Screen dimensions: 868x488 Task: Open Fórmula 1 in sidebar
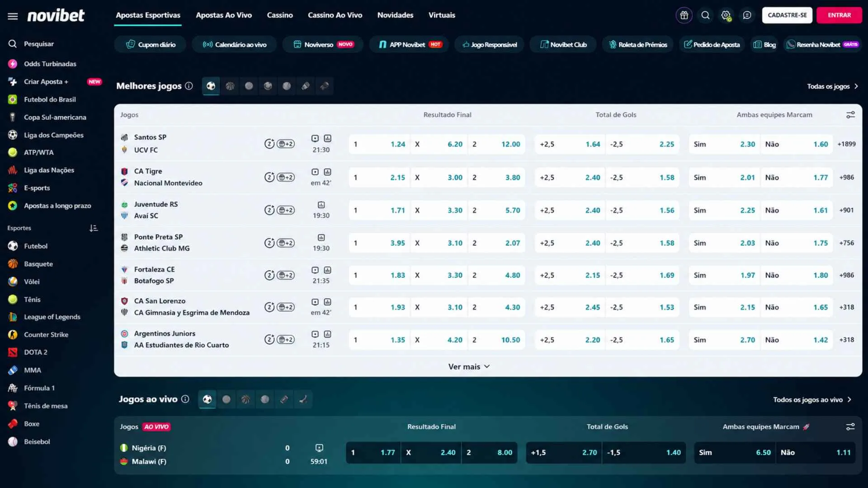tap(39, 388)
